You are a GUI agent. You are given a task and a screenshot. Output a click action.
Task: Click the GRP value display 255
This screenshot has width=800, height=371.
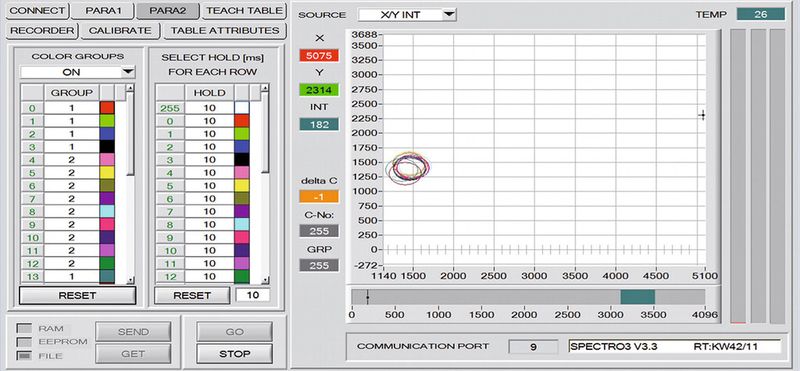[x=319, y=265]
